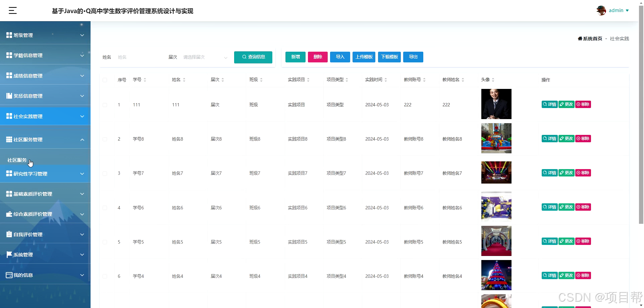Click the home icon in the breadcrumb
644x308 pixels.
pyautogui.click(x=580, y=39)
